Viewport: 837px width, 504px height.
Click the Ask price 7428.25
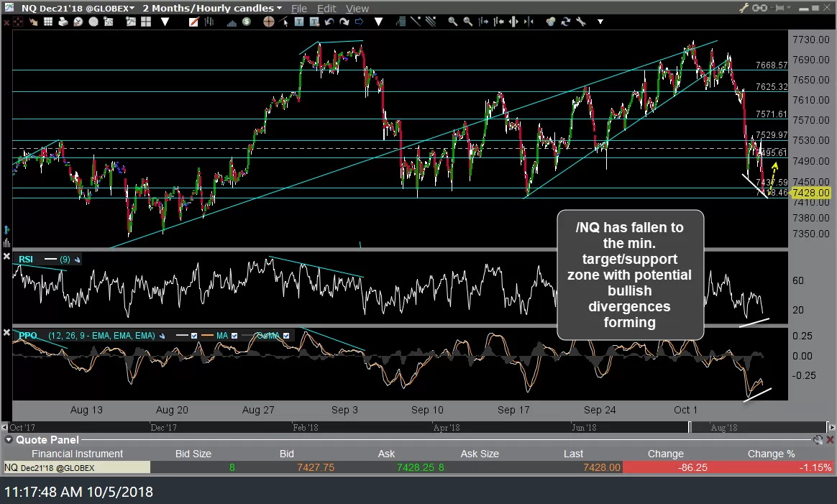pos(416,468)
